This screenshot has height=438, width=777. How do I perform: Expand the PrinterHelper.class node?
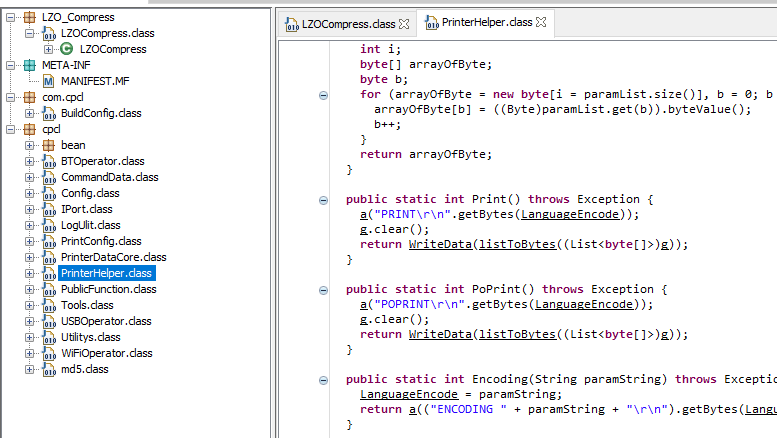(30, 274)
